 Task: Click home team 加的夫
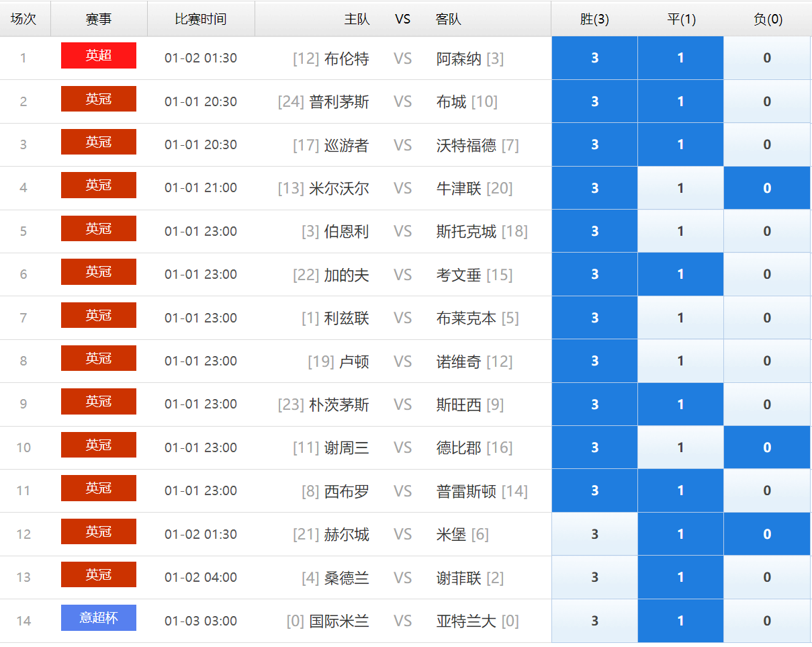click(347, 275)
